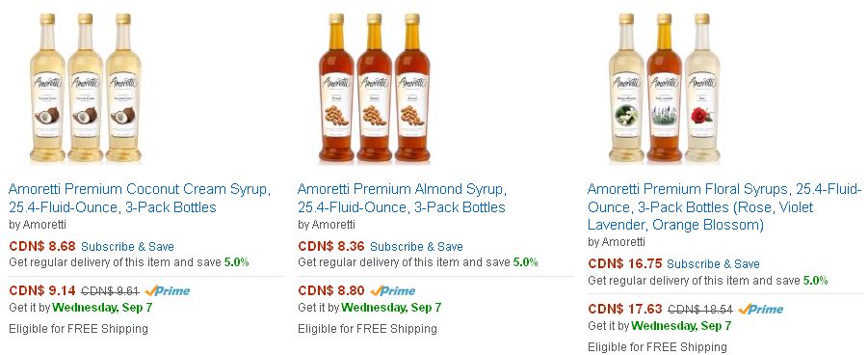Click the CDN$ 8.80 one-time price
Image resolution: width=868 pixels, height=355 pixels.
pyautogui.click(x=331, y=290)
